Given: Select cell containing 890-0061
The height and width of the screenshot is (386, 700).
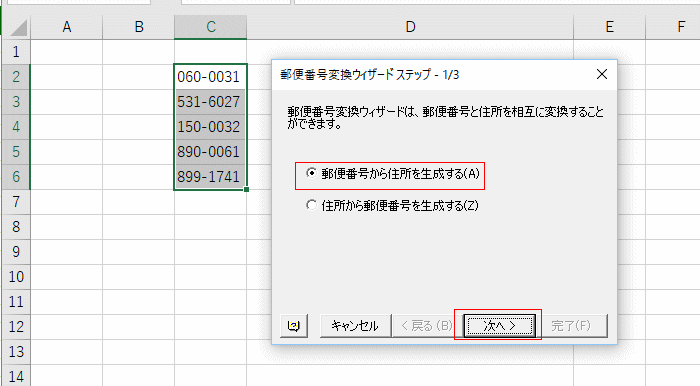Looking at the screenshot, I should click(210, 152).
